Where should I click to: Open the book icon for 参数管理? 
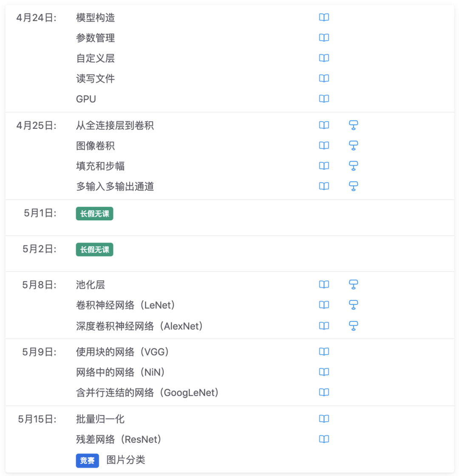tap(324, 38)
